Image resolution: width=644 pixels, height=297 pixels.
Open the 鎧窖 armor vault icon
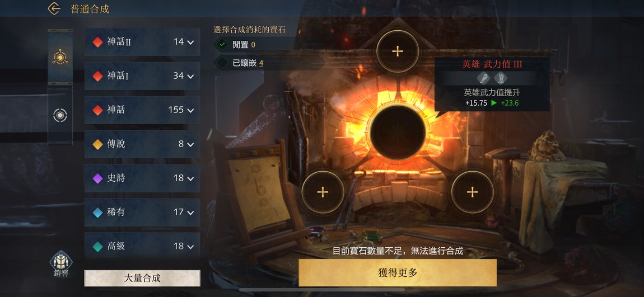[x=61, y=264]
